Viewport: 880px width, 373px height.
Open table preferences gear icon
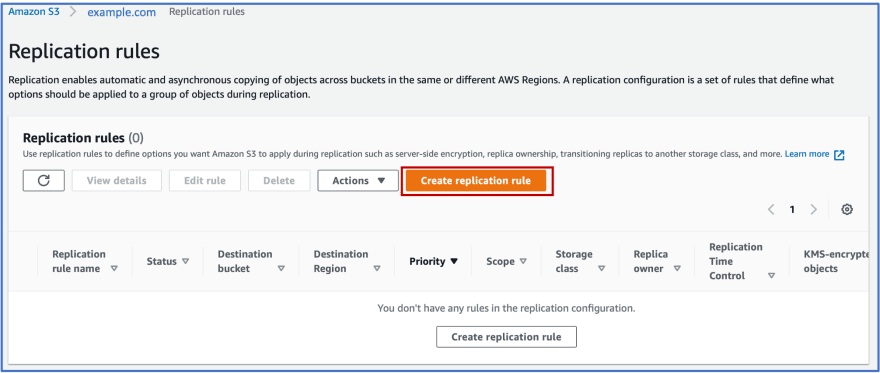coord(847,210)
